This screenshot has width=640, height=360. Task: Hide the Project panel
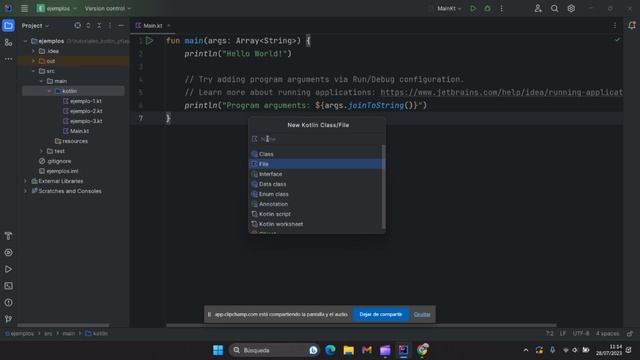[x=121, y=25]
